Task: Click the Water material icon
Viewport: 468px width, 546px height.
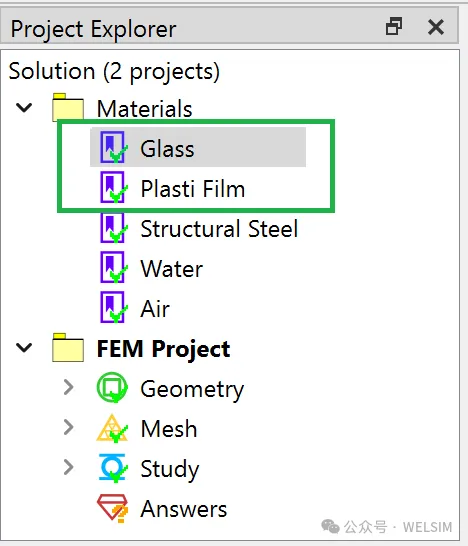Action: [114, 267]
